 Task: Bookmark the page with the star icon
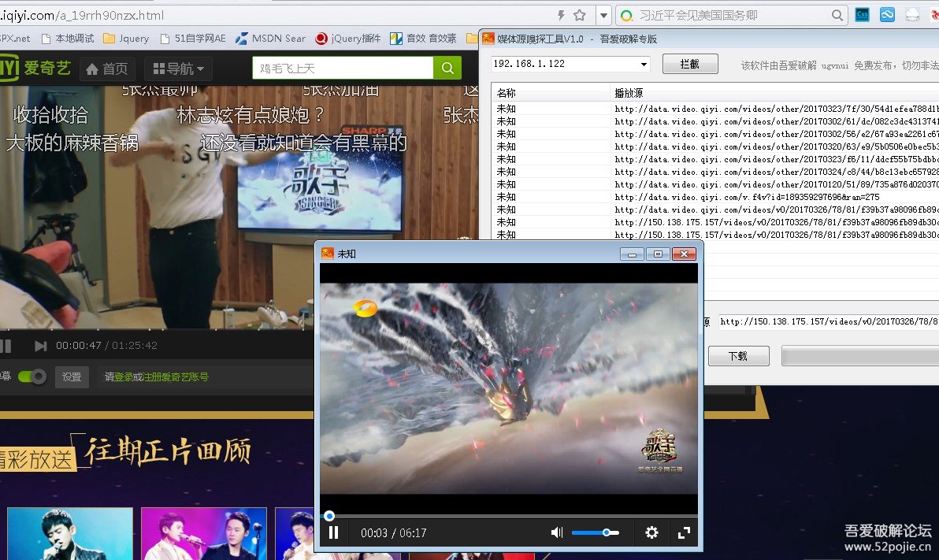580,15
